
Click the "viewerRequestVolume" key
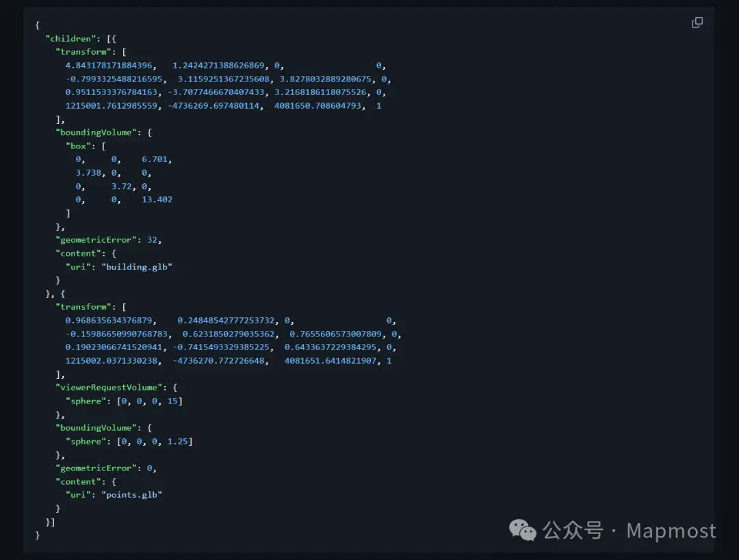(108, 388)
